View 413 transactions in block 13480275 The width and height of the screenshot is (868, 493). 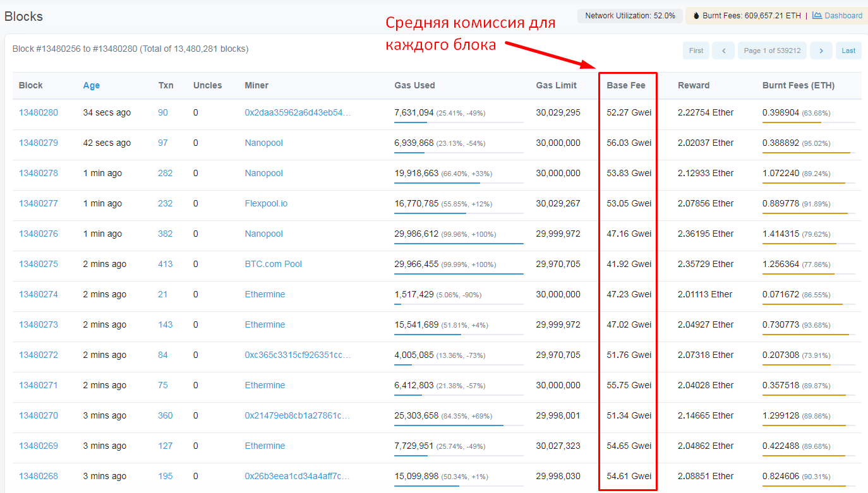click(165, 264)
